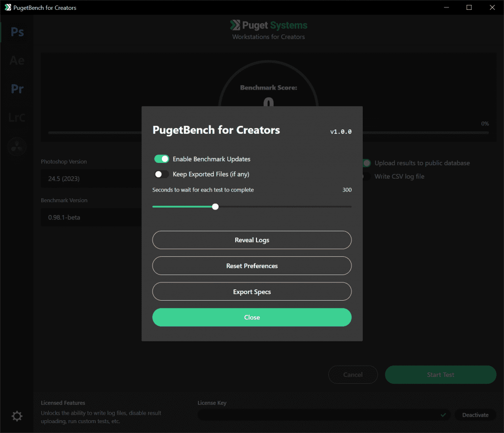Disable the Enable Benchmark Updates toggle

161,158
